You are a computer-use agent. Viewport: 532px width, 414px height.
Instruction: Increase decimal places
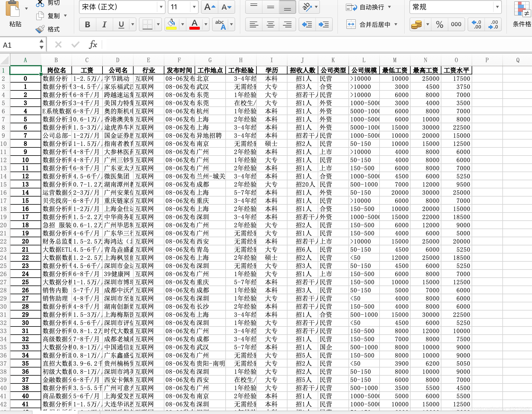[476, 24]
